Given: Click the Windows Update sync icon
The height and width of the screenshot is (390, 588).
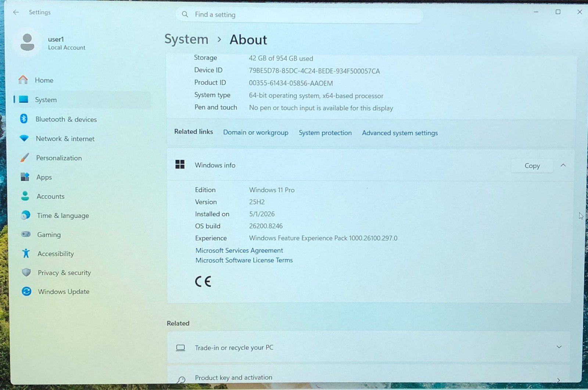Looking at the screenshot, I should coord(26,291).
